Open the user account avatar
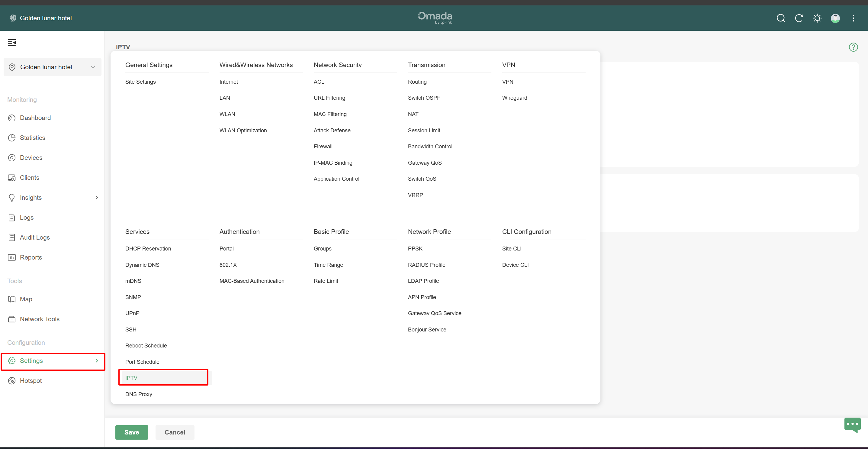The height and width of the screenshot is (449, 868). pos(835,18)
